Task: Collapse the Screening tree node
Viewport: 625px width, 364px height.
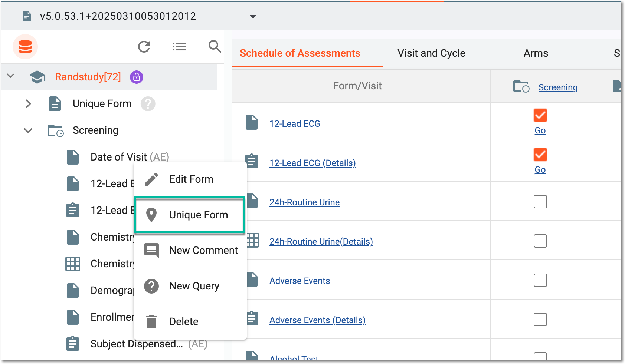Action: click(28, 130)
